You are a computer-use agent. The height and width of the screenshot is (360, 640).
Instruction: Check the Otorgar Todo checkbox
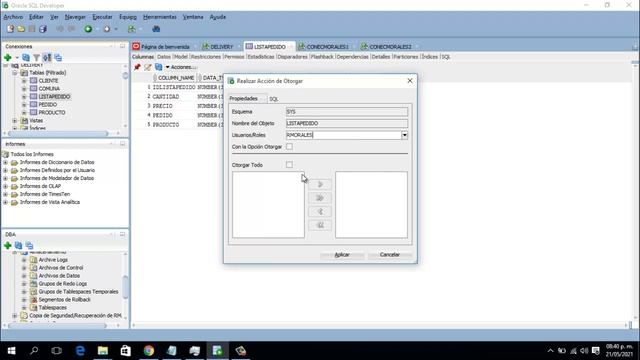click(x=289, y=164)
